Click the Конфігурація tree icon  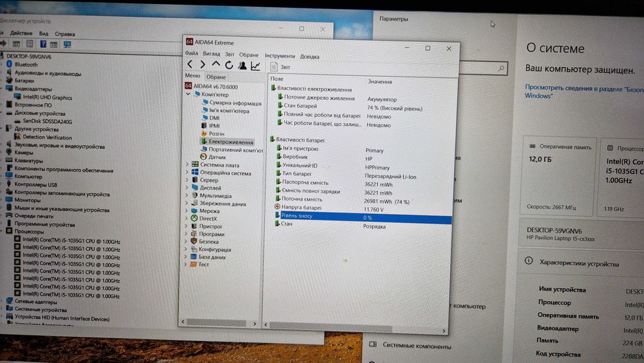click(193, 249)
